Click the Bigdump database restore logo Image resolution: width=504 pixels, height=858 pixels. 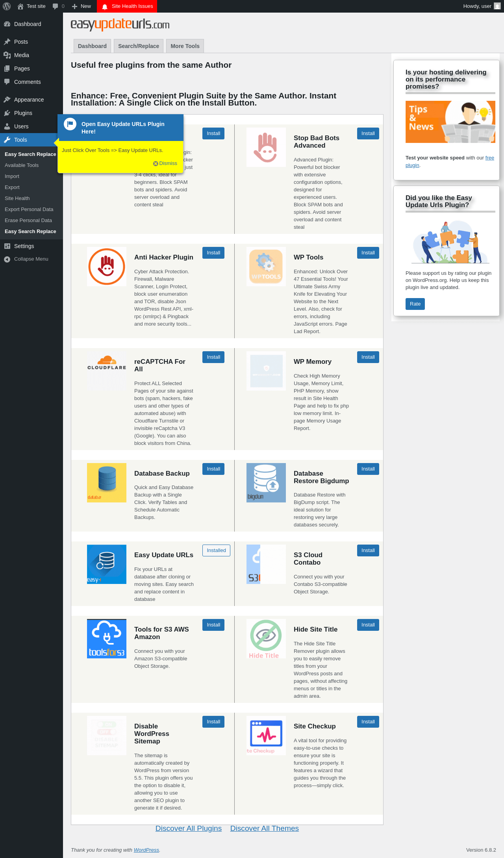click(x=266, y=483)
